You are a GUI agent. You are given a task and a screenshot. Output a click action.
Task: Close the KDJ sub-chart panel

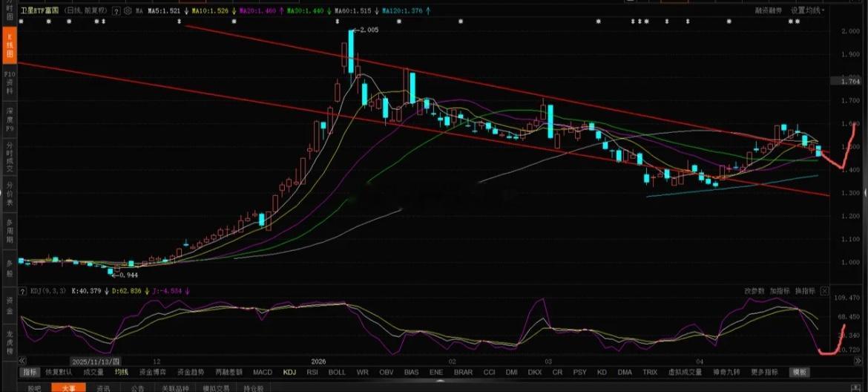pyautogui.click(x=824, y=291)
